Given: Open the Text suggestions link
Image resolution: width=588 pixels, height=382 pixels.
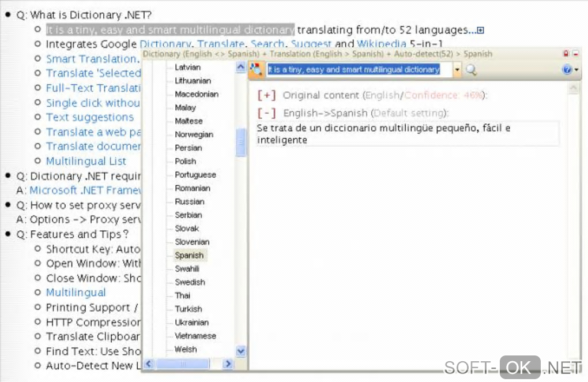Looking at the screenshot, I should pyautogui.click(x=89, y=118).
